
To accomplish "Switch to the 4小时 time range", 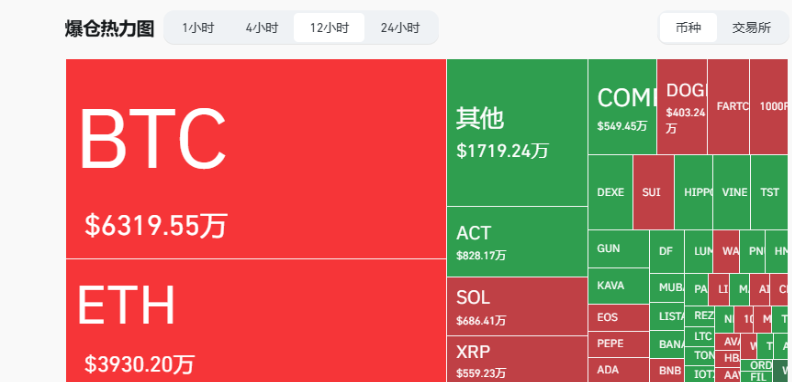I will [262, 28].
